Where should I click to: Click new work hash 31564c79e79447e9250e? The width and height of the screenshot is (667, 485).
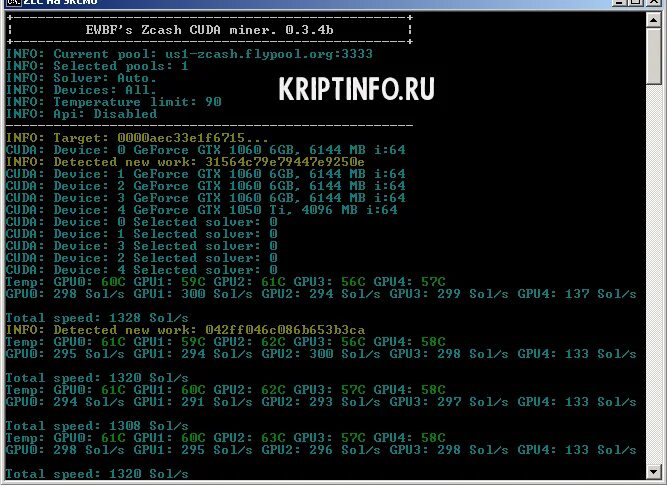285,162
